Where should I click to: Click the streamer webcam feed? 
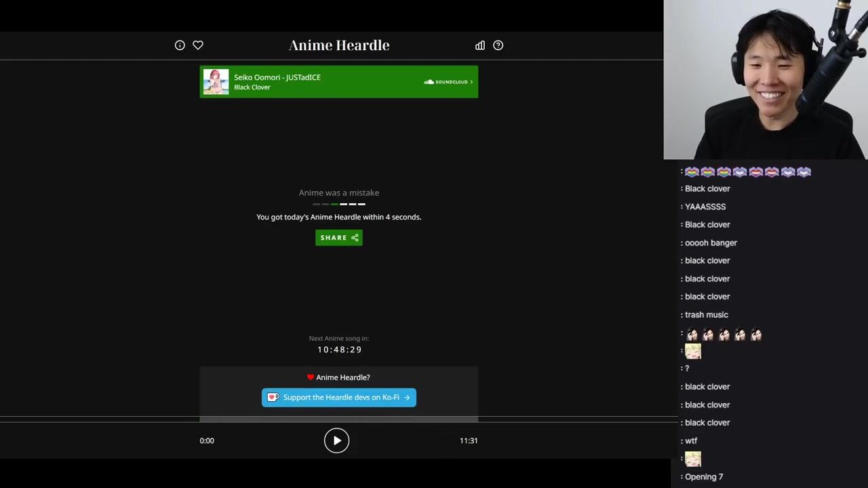point(766,80)
